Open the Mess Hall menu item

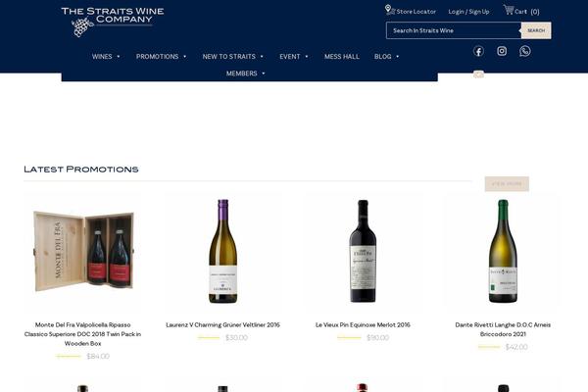tap(342, 57)
